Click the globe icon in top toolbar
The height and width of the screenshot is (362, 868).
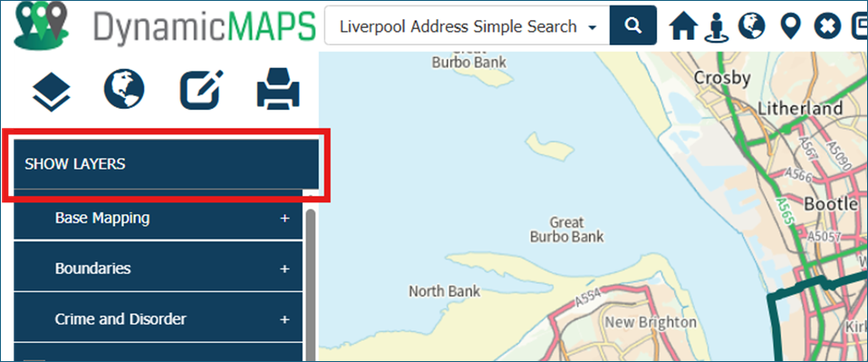point(751,25)
